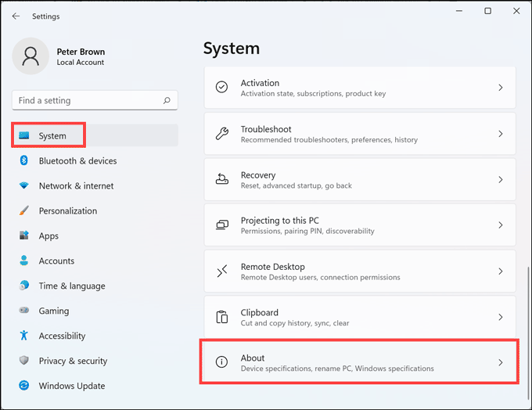Viewport: 532px width, 410px height.
Task: Open About chevron arrow
Action: [x=501, y=362]
